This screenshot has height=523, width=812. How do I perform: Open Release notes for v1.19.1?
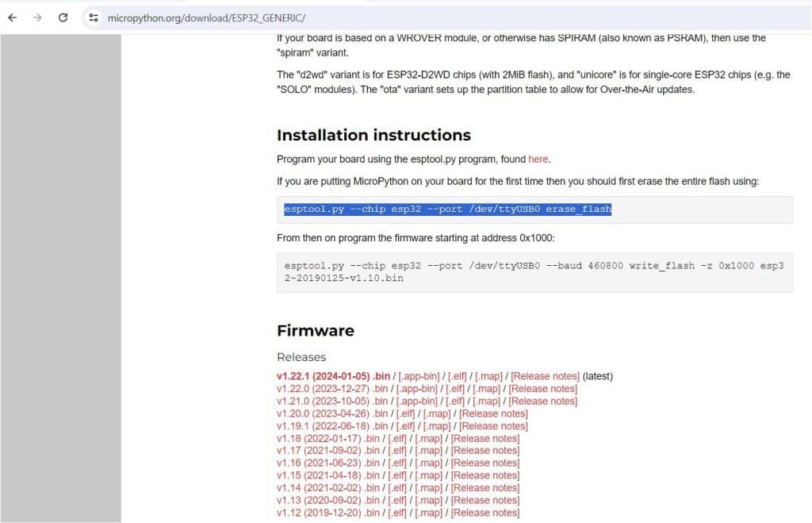[x=492, y=426]
